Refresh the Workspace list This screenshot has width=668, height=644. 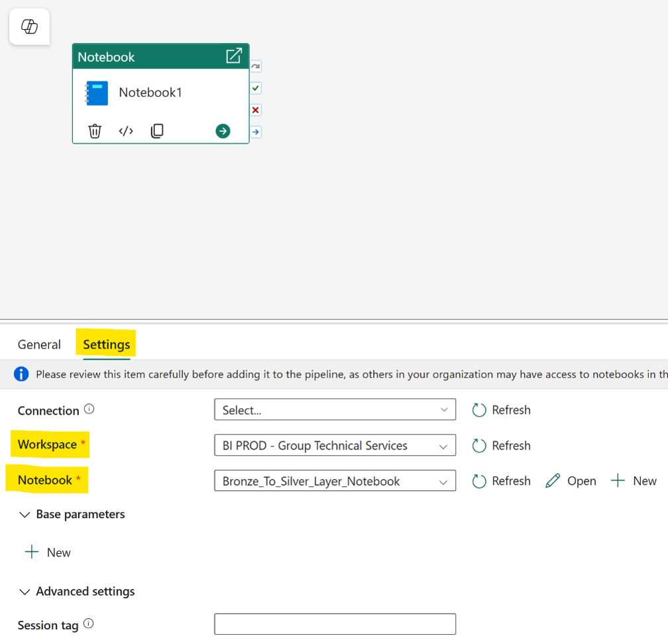(502, 445)
